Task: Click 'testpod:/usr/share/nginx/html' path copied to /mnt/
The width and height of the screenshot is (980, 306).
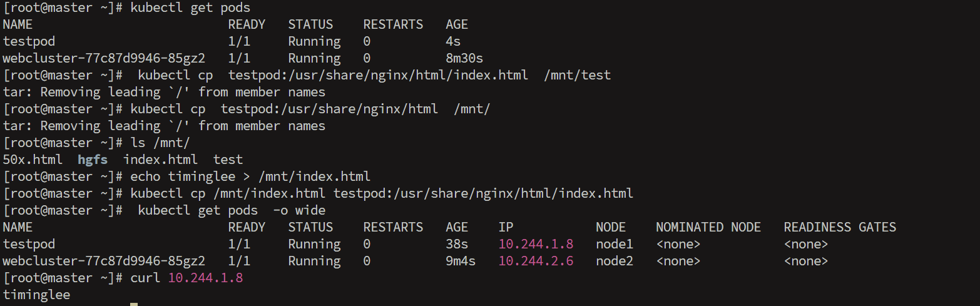Action: 329,110
